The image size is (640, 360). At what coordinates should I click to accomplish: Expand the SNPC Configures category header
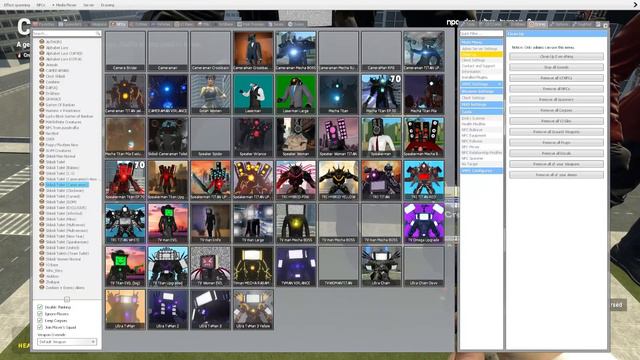(481, 171)
